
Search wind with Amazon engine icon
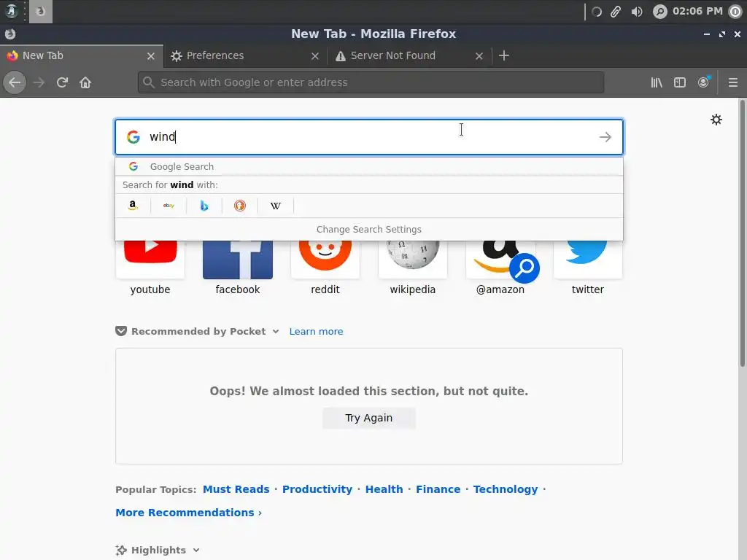pos(133,206)
